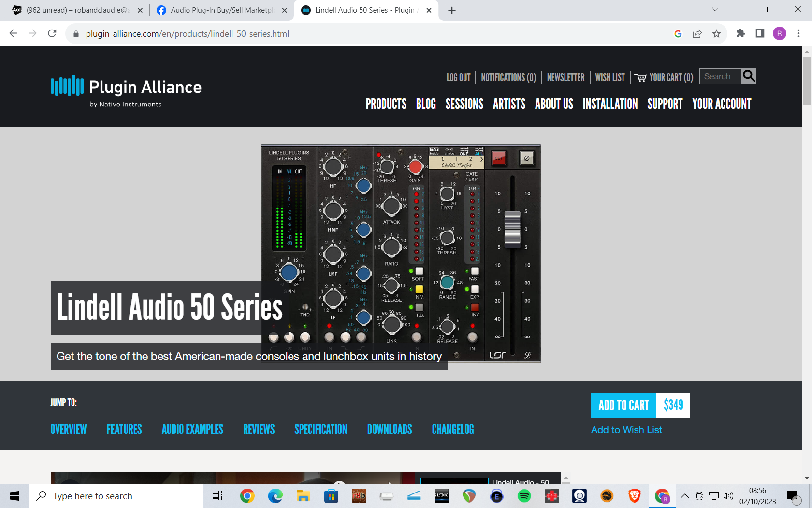Open the browser side panel

pyautogui.click(x=760, y=33)
